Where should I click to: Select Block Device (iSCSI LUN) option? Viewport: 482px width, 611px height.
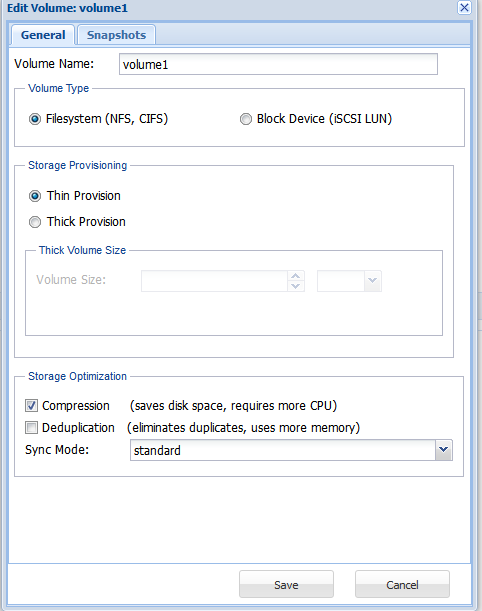245,119
